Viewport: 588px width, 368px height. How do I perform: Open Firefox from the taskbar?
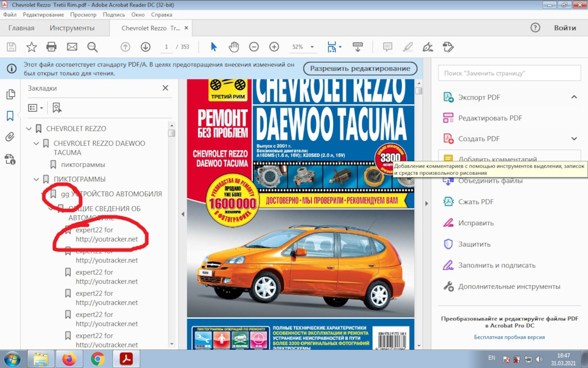coord(69,359)
